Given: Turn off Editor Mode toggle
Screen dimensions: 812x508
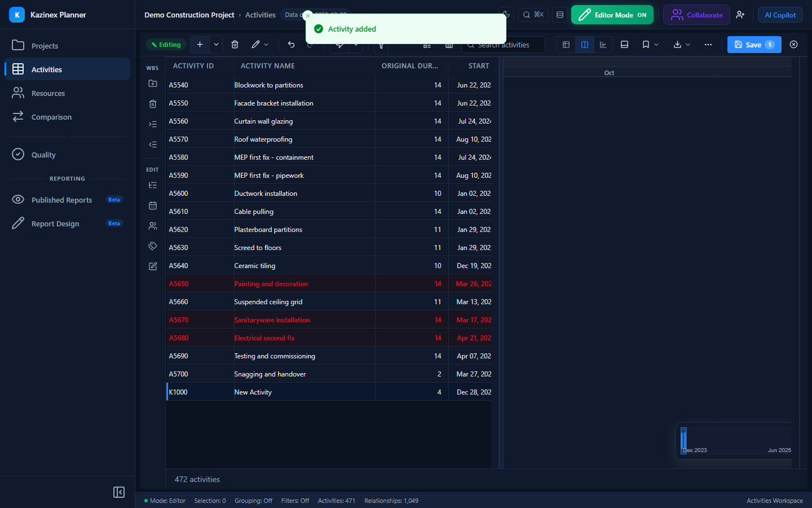Looking at the screenshot, I should (612, 15).
